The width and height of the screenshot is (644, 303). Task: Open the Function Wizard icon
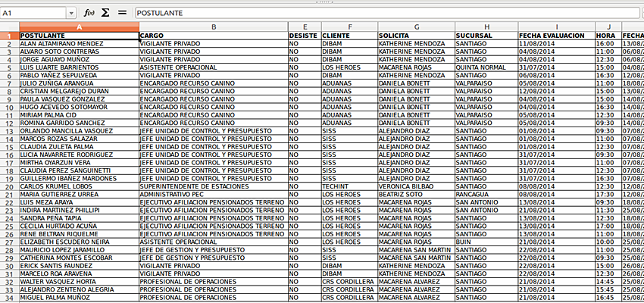[x=89, y=13]
